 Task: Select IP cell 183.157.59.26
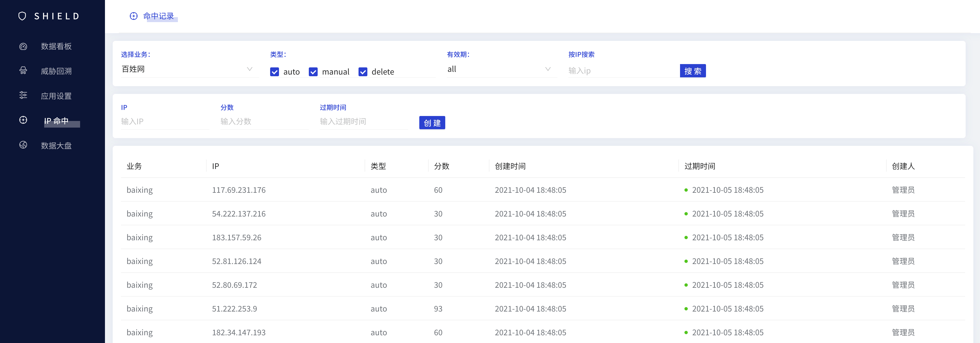click(x=237, y=237)
